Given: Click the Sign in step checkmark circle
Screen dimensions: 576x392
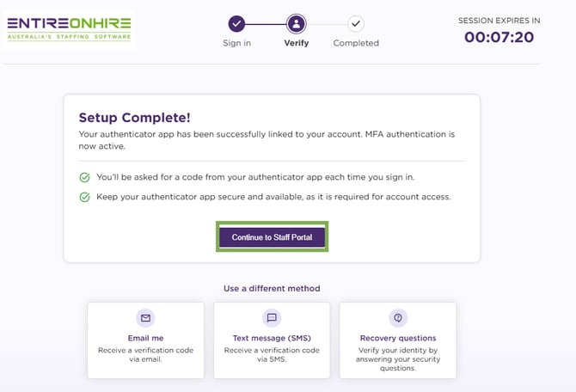Looking at the screenshot, I should (236, 24).
